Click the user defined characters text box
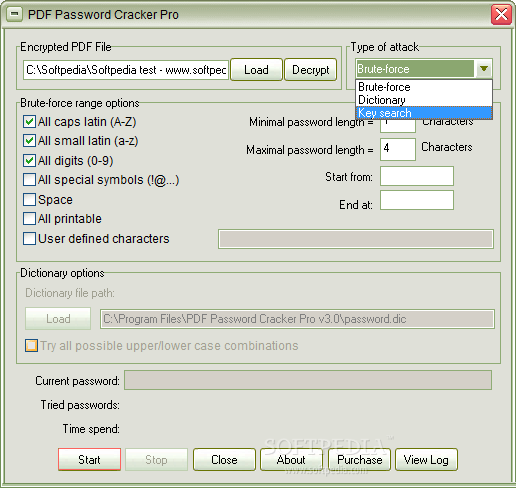The height and width of the screenshot is (488, 516). [356, 239]
